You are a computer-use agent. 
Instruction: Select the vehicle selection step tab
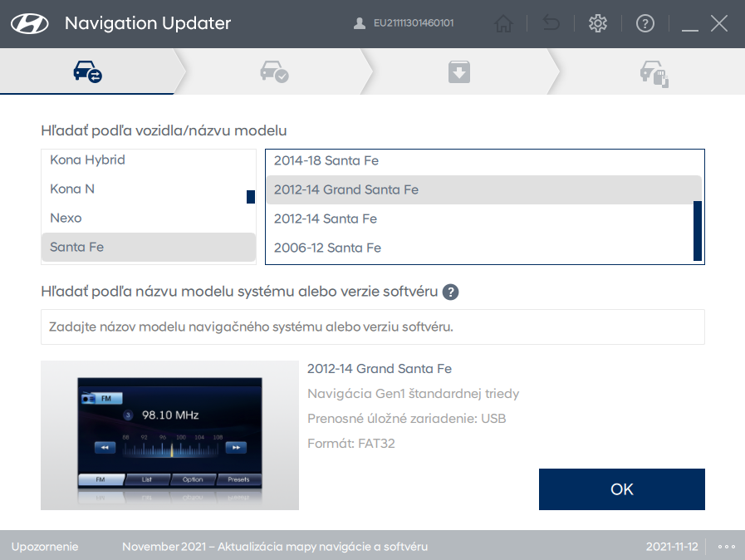point(87,71)
